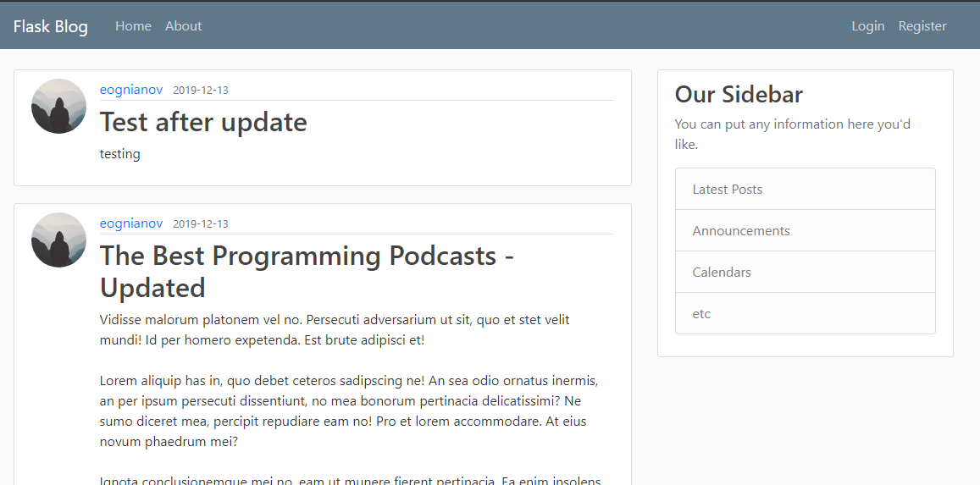Open eognianov profile from Podcasts post

tap(130, 223)
